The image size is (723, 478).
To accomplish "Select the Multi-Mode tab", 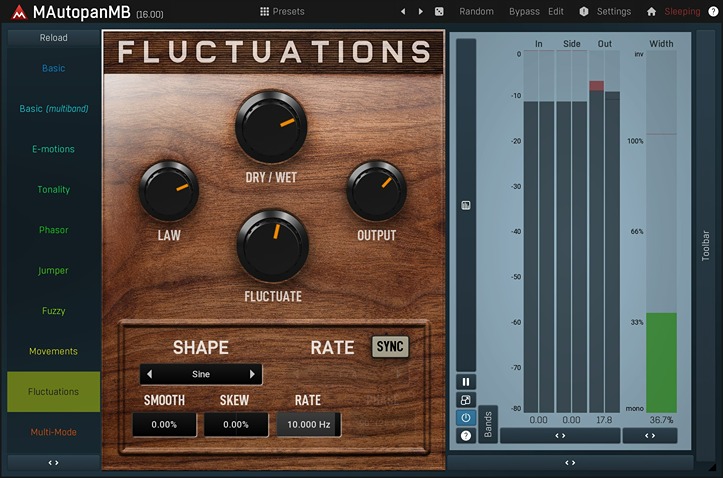I will pos(53,432).
